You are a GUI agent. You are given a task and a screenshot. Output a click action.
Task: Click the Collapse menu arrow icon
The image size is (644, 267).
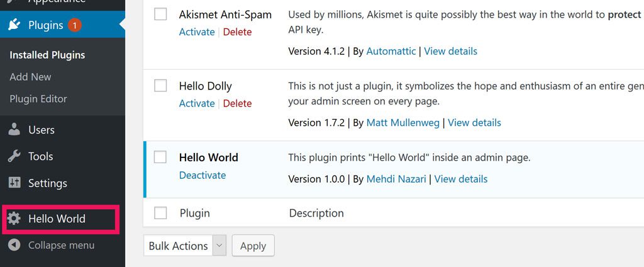(x=14, y=245)
